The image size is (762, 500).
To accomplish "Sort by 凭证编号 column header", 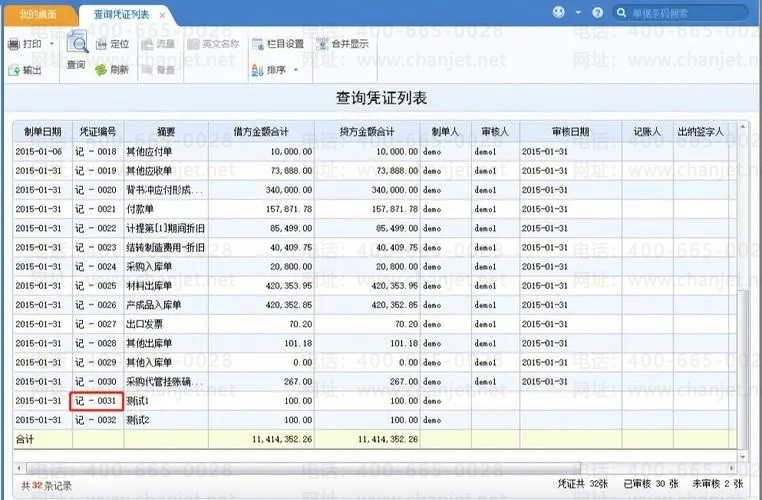I will point(98,132).
